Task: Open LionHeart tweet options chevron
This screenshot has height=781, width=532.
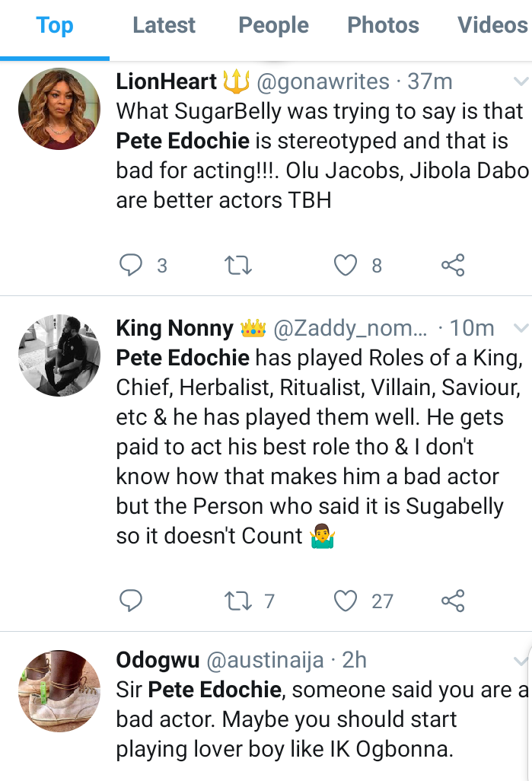Action: pyautogui.click(x=521, y=81)
